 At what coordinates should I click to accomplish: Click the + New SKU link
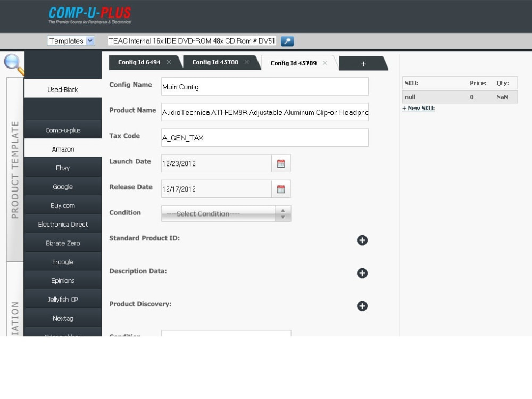(x=418, y=108)
